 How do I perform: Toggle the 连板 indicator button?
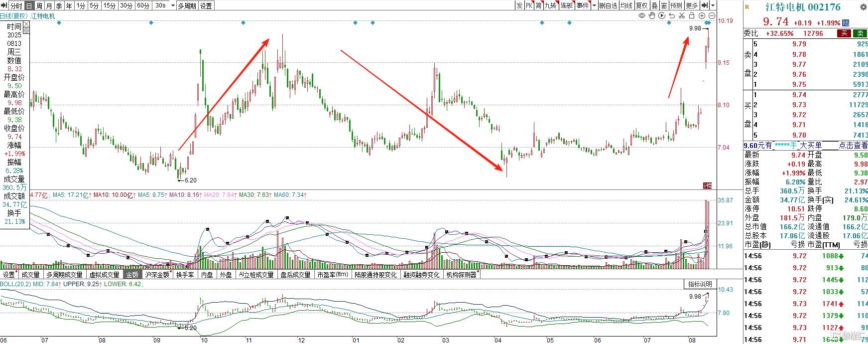567,5
